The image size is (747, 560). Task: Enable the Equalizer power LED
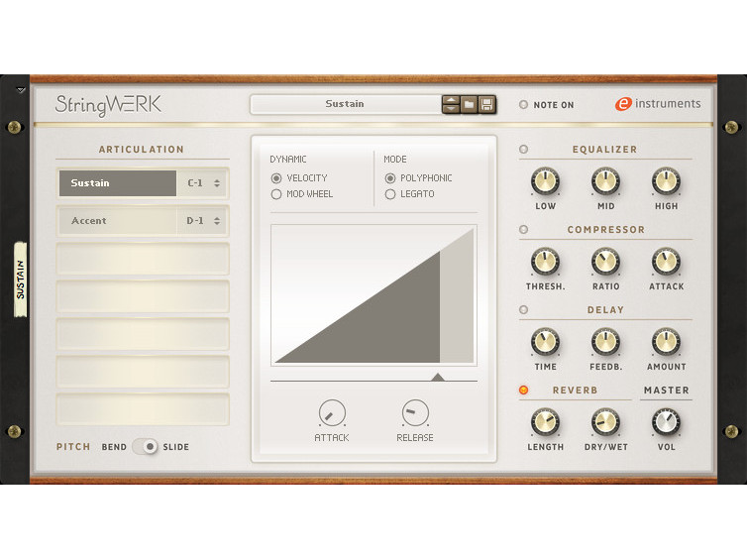(523, 150)
